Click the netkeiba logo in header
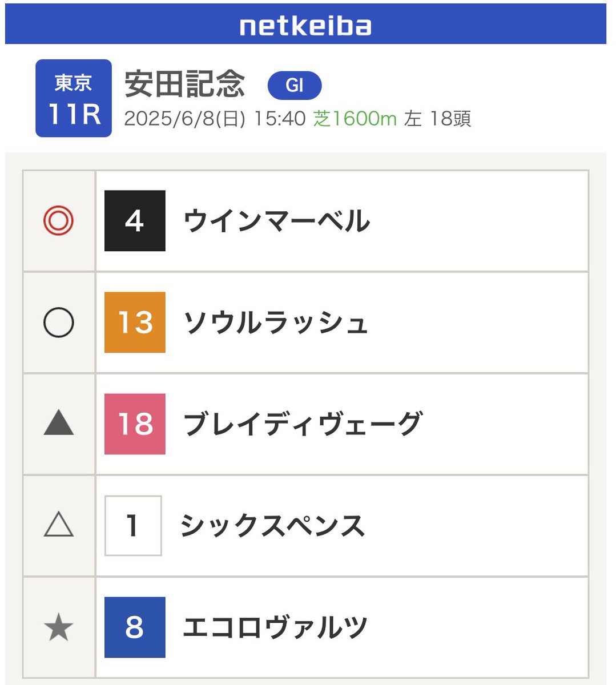Image resolution: width=616 pixels, height=685 pixels. coord(305,26)
